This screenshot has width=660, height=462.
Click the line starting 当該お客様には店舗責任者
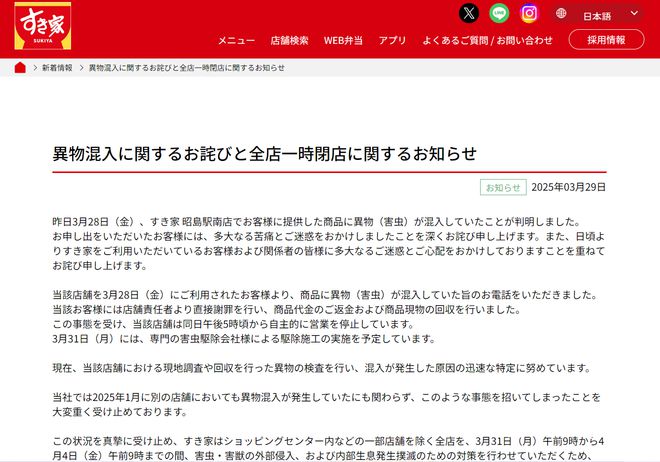[287, 310]
